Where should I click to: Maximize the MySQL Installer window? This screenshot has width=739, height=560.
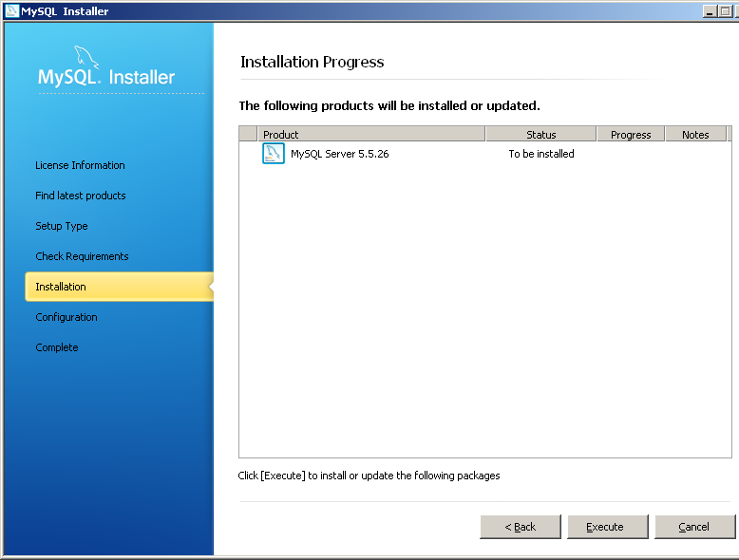725,10
